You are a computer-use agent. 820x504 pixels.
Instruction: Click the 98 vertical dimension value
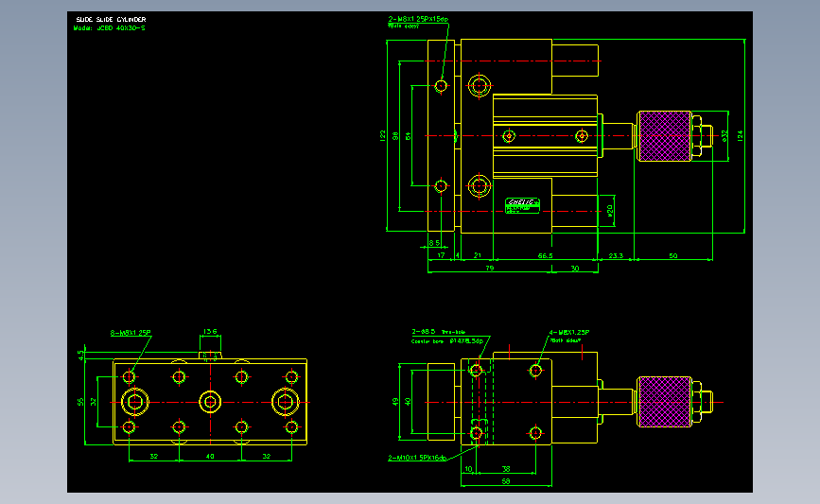[x=395, y=136]
